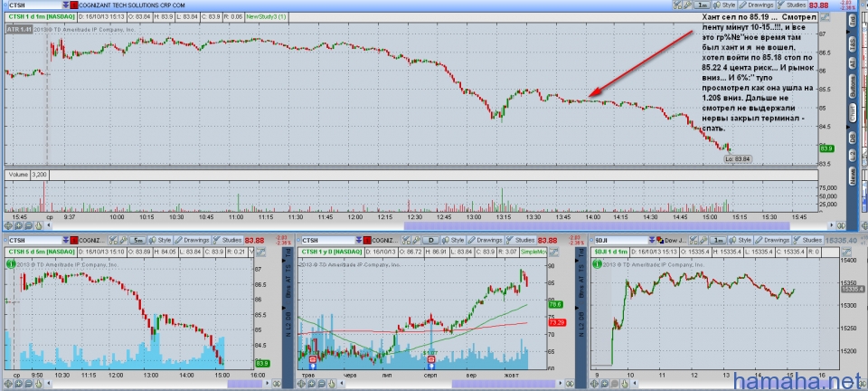868x391 pixels.
Task: Open symbol dropdown arrows beside main CTSH field
Action: tap(66, 5)
